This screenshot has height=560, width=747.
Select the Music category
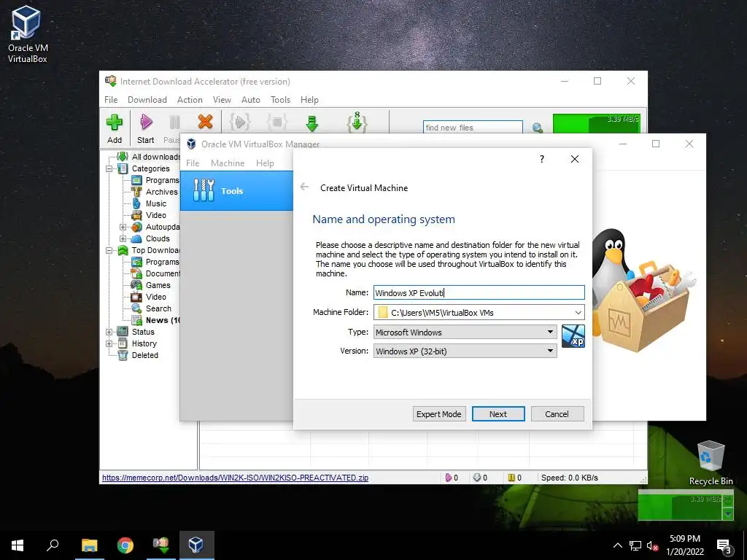tap(156, 203)
